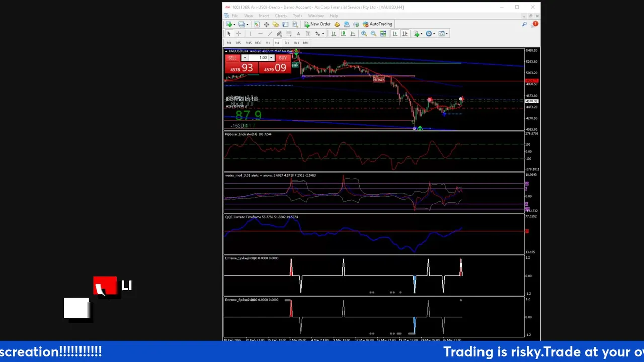Click the 4579 09 buy price tile

[275, 68]
